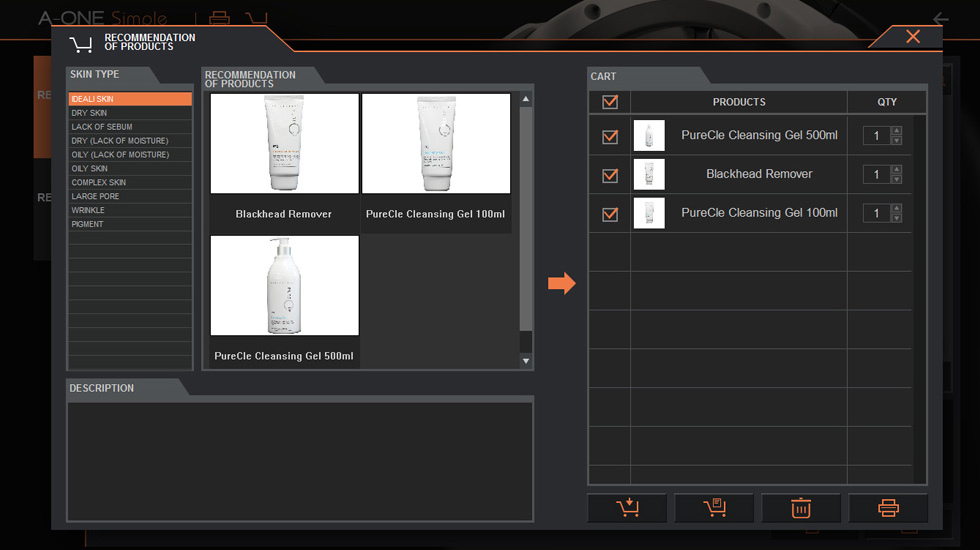
Task: Click the cart icon in the top header
Action: tap(256, 18)
